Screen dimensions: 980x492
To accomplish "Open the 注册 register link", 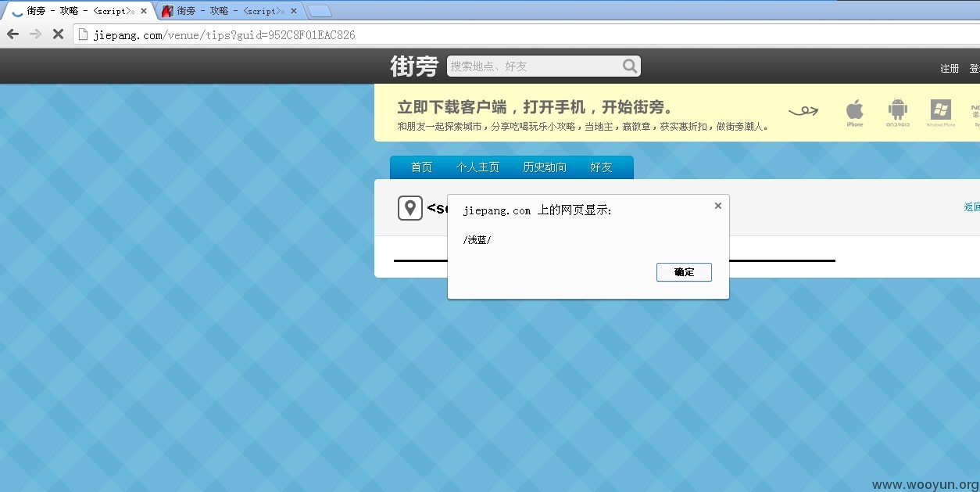I will [x=950, y=69].
